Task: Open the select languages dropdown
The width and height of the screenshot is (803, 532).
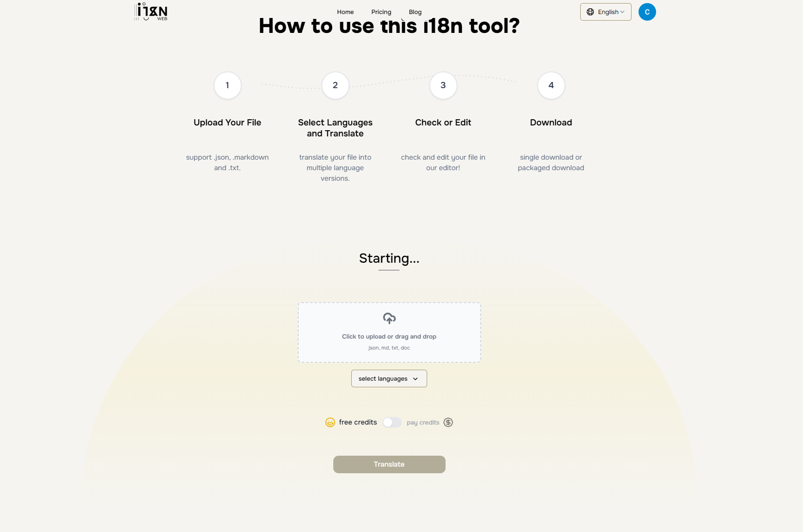Action: click(x=389, y=378)
